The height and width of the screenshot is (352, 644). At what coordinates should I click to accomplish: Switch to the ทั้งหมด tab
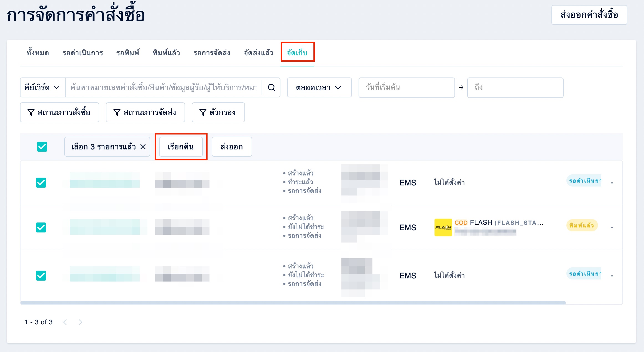(x=38, y=53)
